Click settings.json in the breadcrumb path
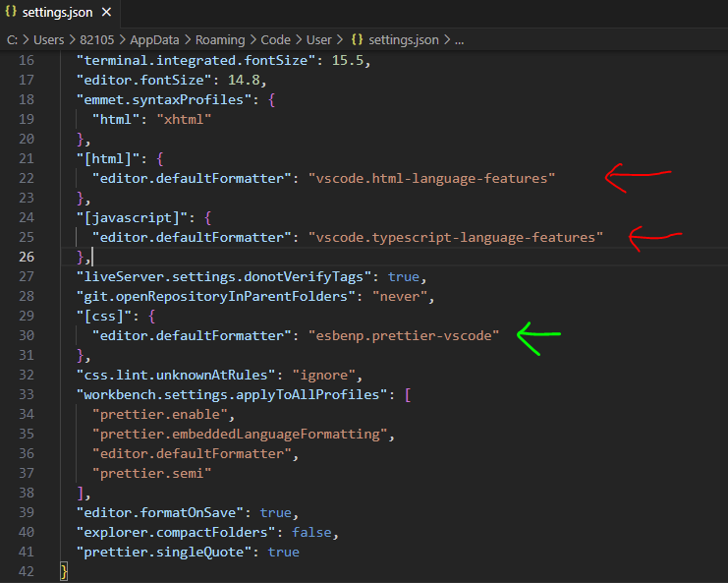 point(404,40)
